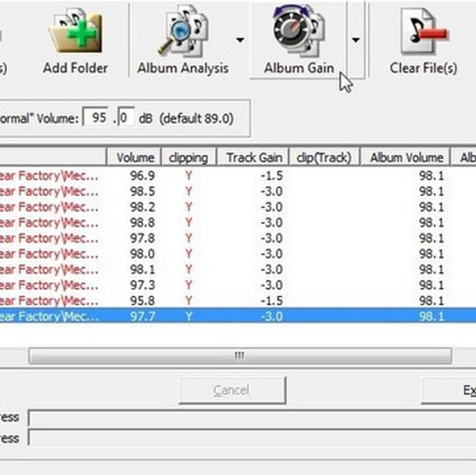The width and height of the screenshot is (476, 476).
Task: Sort by the Volume column header
Action: tap(134, 157)
